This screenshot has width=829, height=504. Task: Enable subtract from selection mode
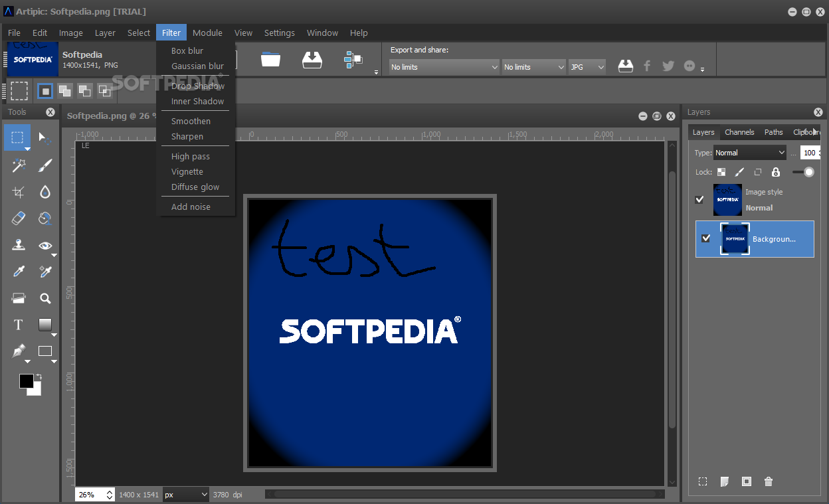84,90
